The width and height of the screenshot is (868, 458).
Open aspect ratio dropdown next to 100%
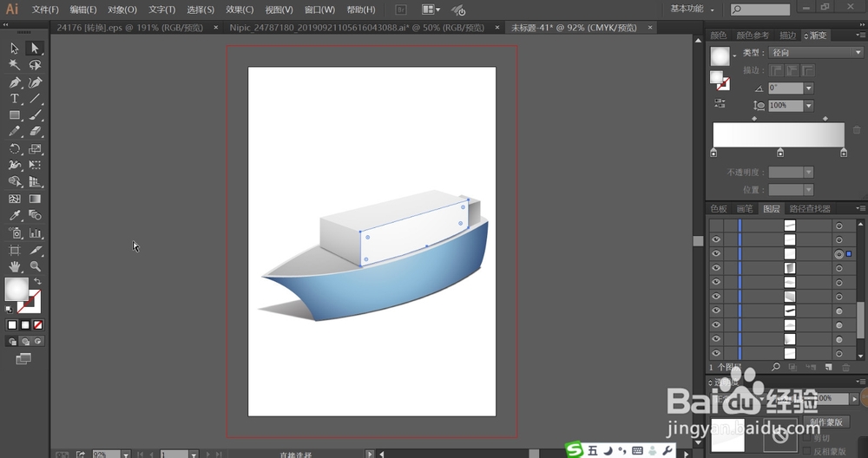[x=809, y=106]
